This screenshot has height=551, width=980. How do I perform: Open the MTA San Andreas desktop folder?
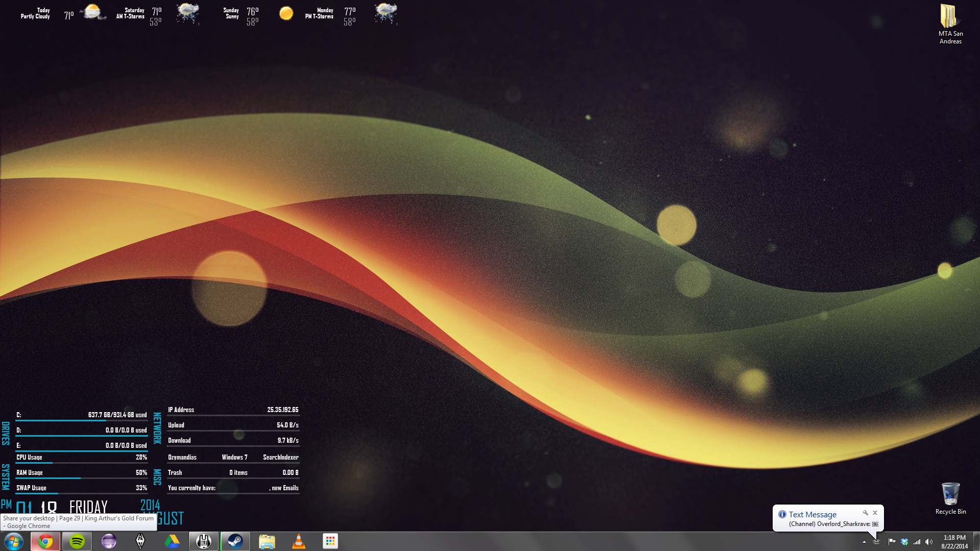950,24
